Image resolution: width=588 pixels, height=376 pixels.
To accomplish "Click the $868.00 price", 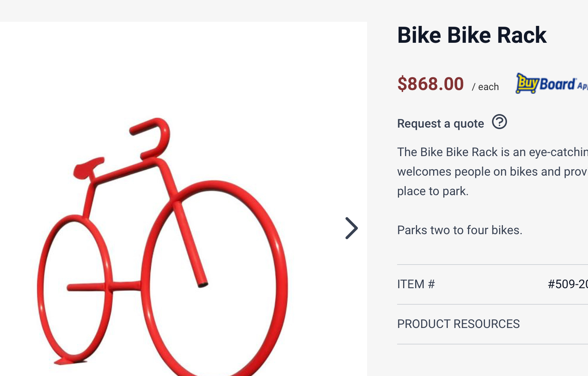I will (430, 84).
